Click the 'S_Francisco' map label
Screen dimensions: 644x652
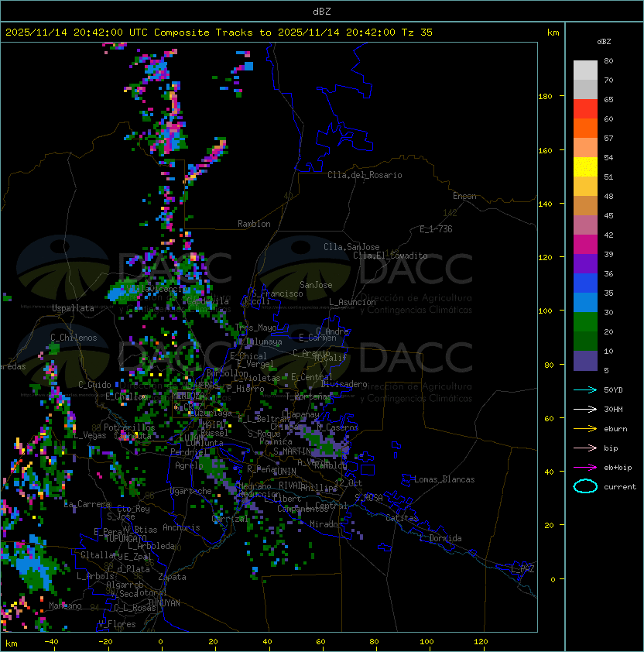(277, 293)
